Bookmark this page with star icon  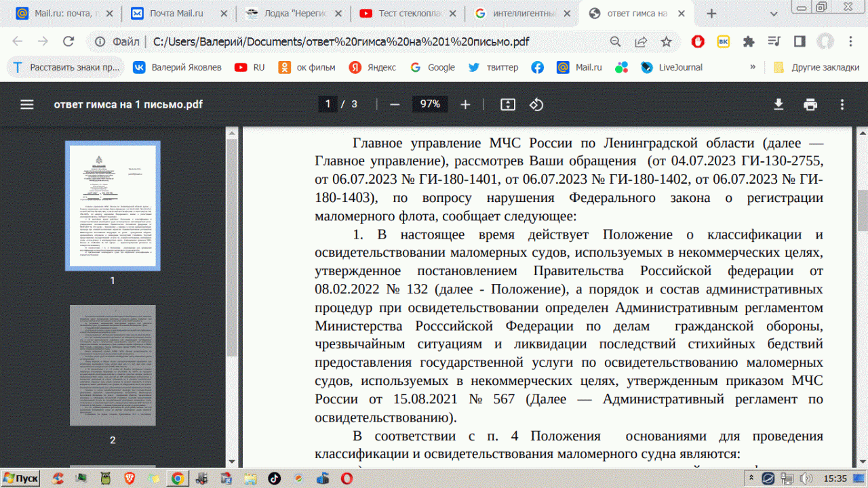point(666,42)
